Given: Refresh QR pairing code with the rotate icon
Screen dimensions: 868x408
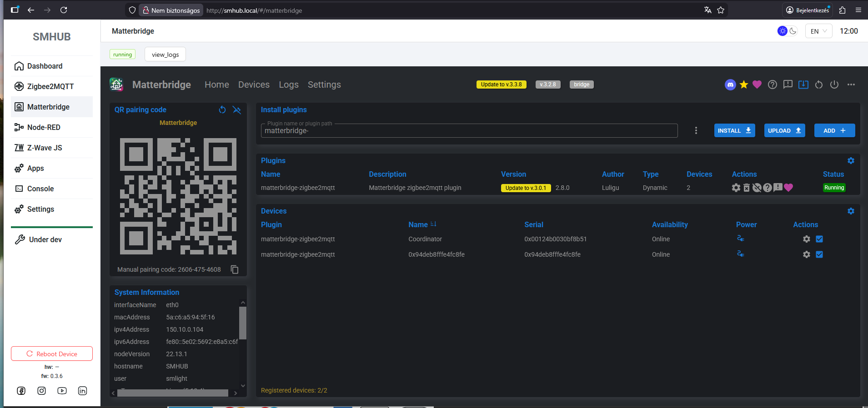Looking at the screenshot, I should (222, 109).
